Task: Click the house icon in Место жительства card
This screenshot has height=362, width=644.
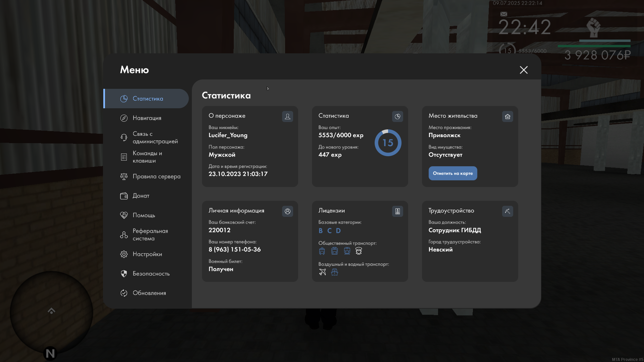Action: pyautogui.click(x=507, y=116)
